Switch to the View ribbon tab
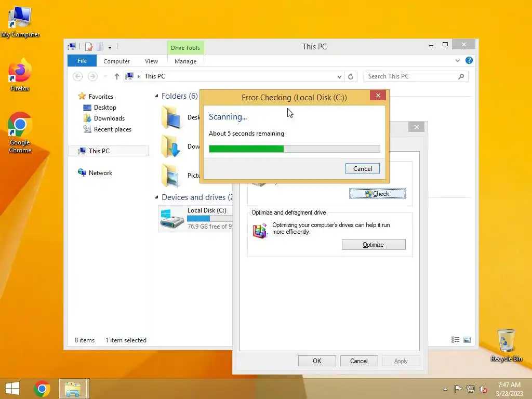The height and width of the screenshot is (399, 532). (x=151, y=61)
